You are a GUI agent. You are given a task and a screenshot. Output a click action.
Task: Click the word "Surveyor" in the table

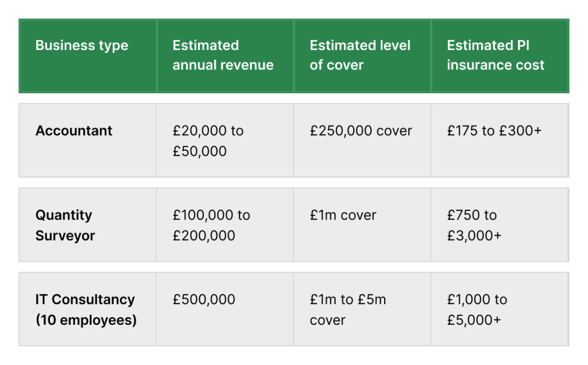(x=65, y=236)
